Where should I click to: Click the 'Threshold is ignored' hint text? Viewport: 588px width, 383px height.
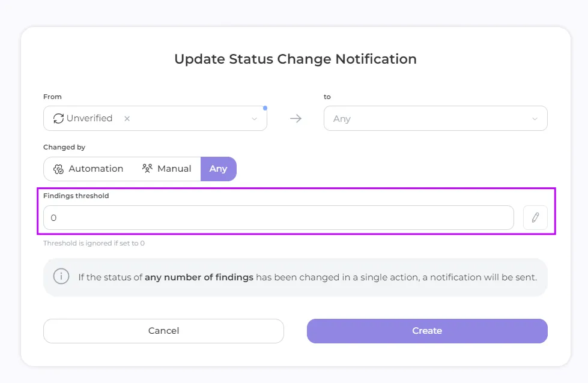pos(94,244)
